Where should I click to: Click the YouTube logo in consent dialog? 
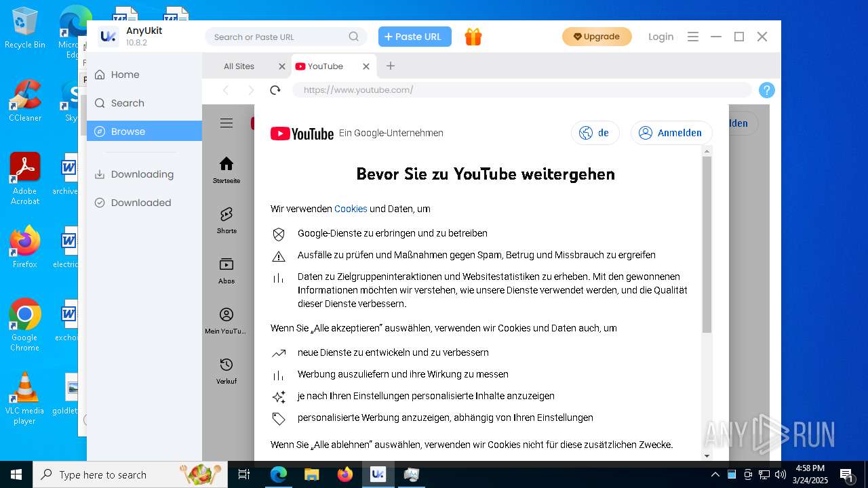coord(302,134)
